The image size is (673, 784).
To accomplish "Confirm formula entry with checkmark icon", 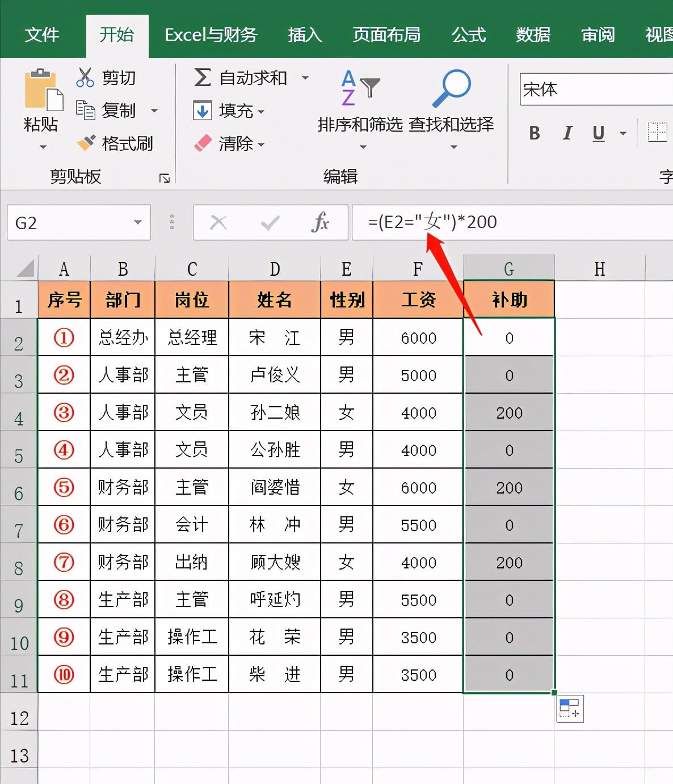I will click(x=270, y=223).
